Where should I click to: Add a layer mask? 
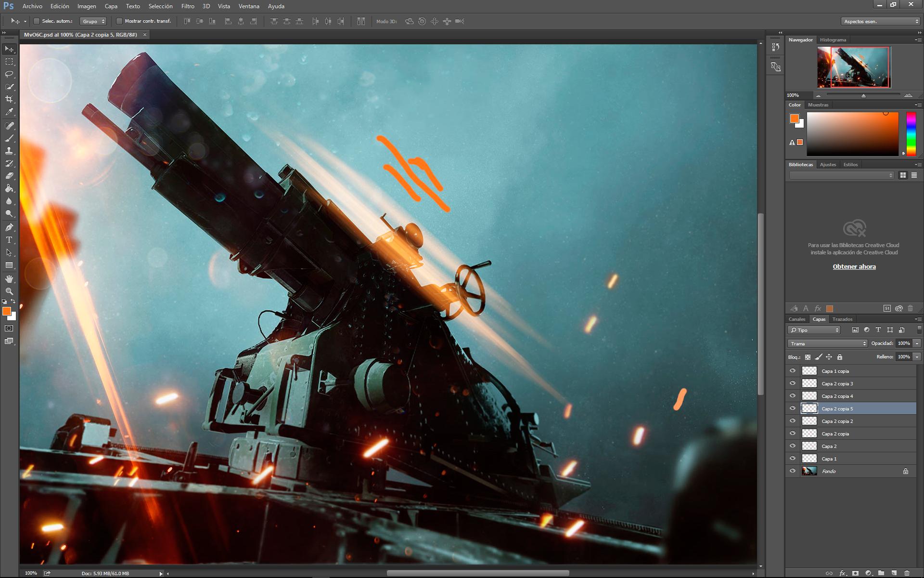pyautogui.click(x=855, y=573)
